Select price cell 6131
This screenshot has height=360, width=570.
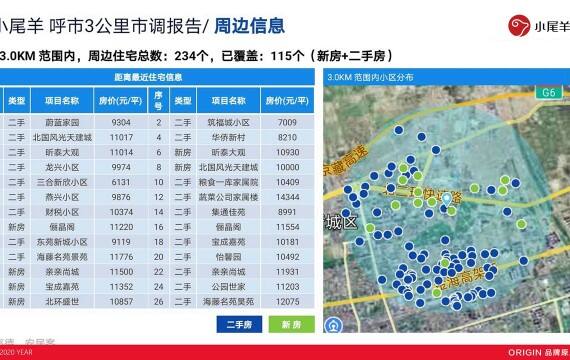(121, 182)
